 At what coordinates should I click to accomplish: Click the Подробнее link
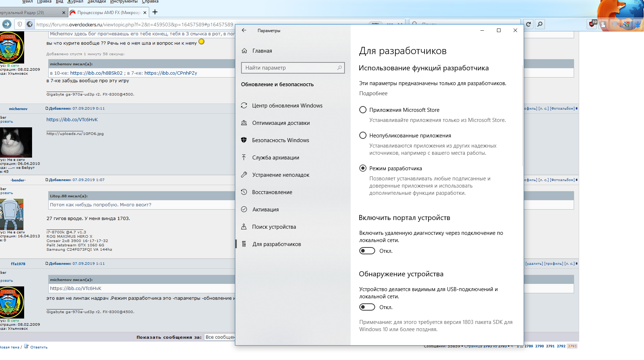tap(373, 93)
